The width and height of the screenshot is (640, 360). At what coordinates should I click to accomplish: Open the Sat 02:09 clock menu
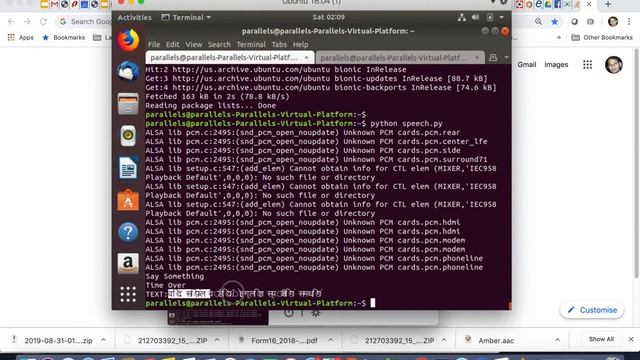[329, 17]
